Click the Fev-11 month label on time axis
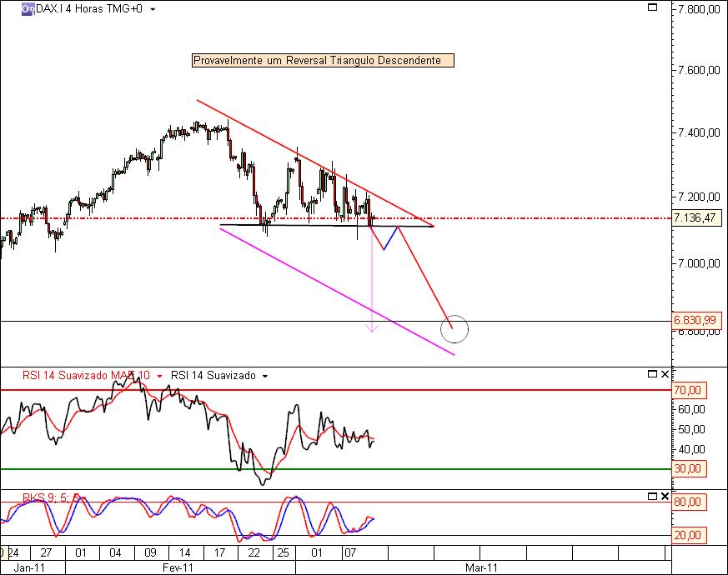This screenshot has width=728, height=575. click(178, 568)
